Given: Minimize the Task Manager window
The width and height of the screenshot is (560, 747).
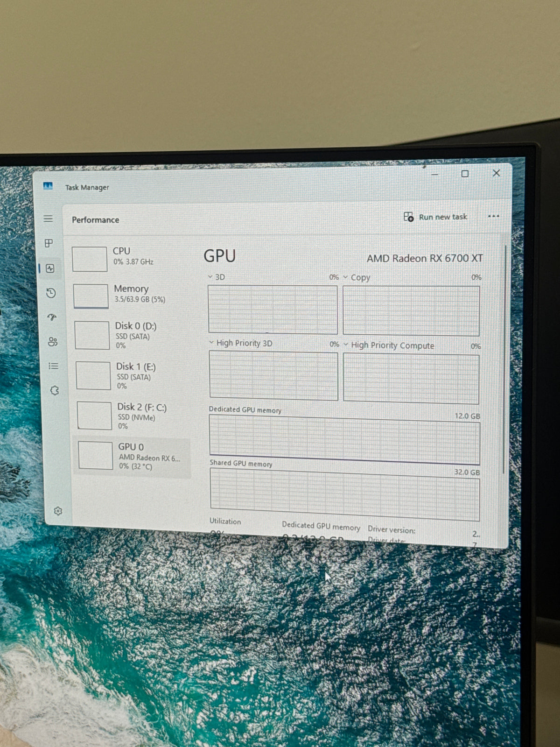Looking at the screenshot, I should (434, 174).
